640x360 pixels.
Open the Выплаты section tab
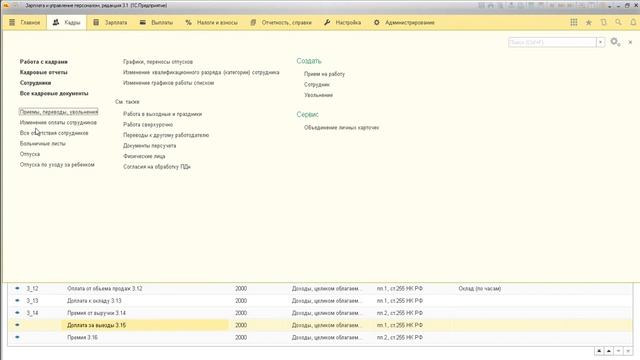(156, 22)
